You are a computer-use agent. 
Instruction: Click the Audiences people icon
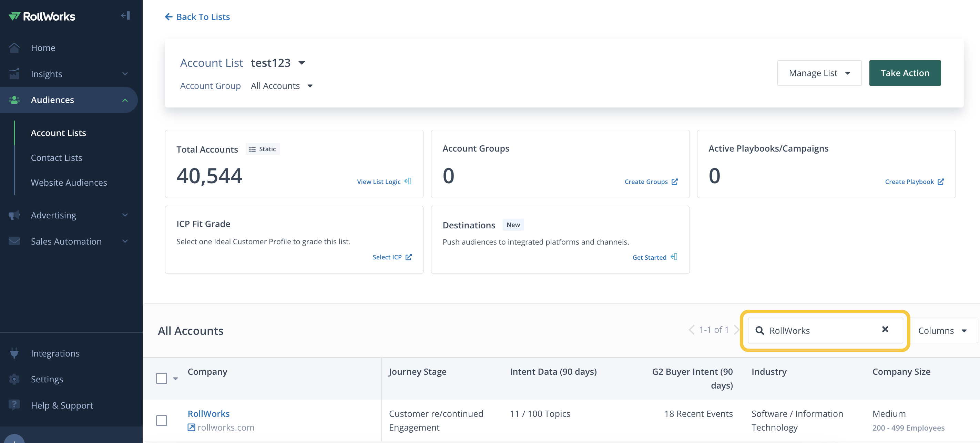tap(14, 100)
